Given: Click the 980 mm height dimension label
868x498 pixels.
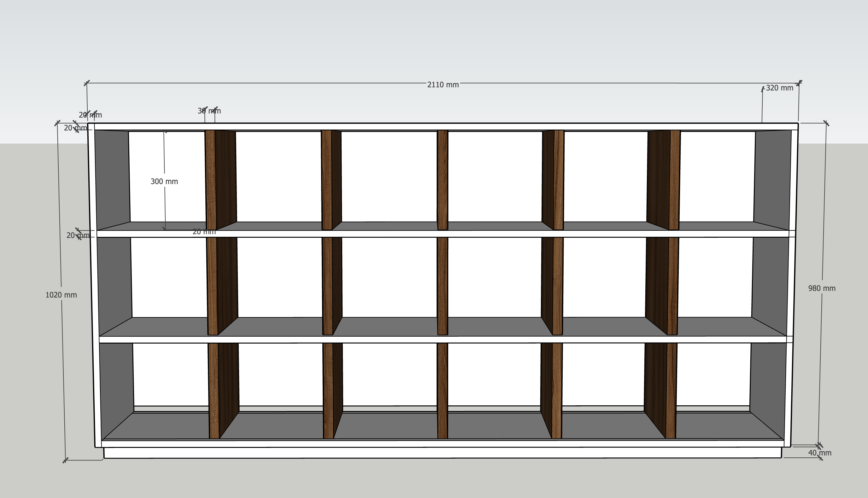Looking at the screenshot, I should (821, 288).
